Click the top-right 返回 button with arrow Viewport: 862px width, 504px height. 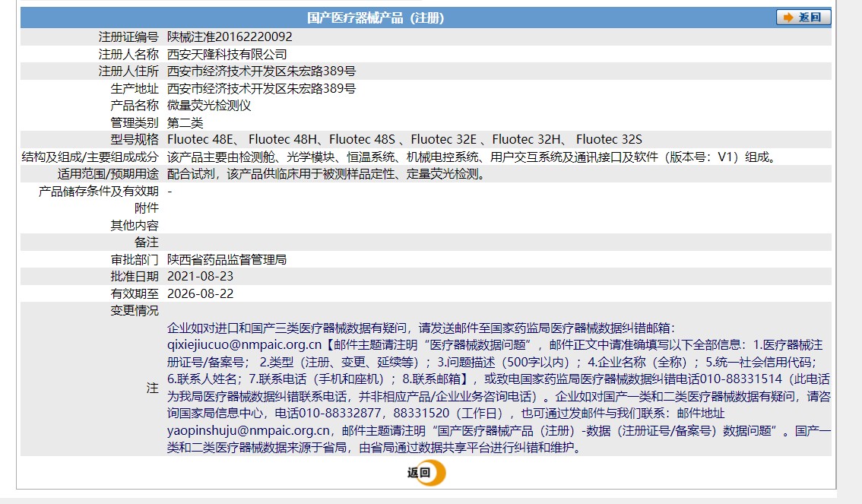click(803, 17)
